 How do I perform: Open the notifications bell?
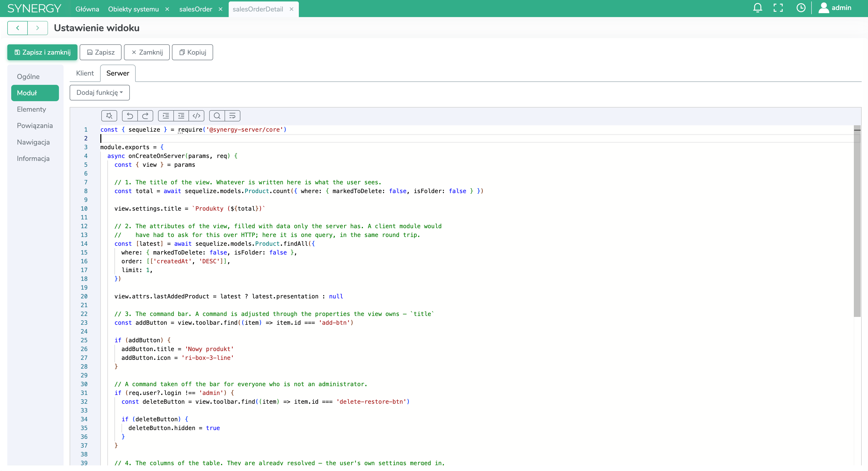[x=757, y=8]
